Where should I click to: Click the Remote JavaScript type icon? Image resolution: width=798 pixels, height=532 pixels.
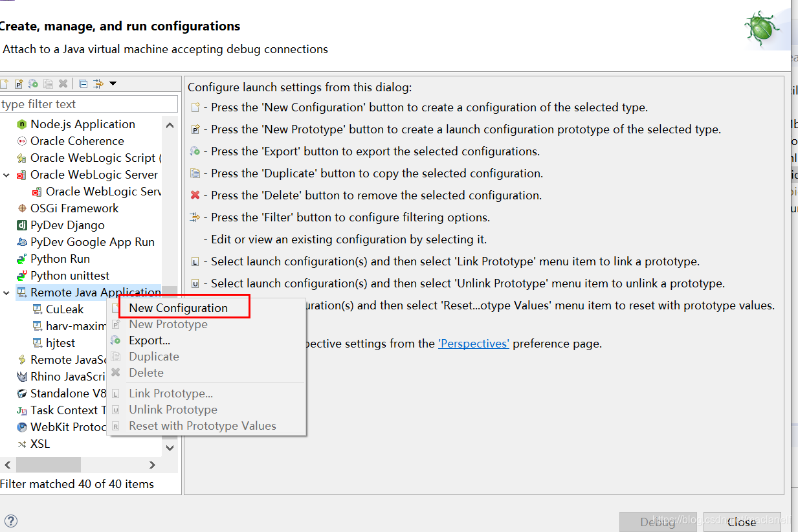tap(22, 360)
